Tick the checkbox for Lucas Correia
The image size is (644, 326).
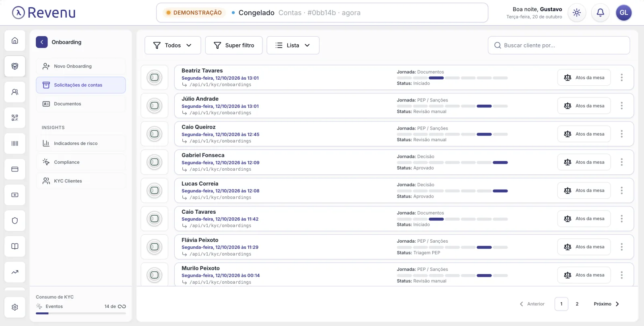tap(155, 191)
